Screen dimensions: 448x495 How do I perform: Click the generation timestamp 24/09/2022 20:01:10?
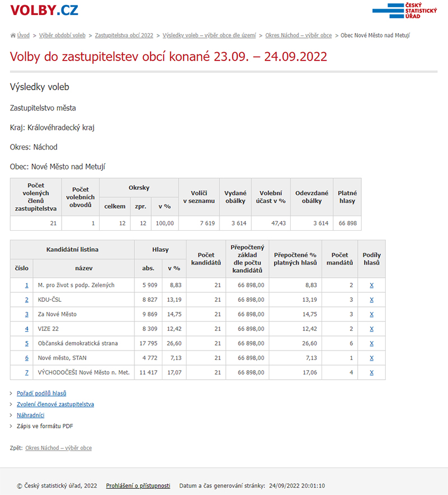297,485
